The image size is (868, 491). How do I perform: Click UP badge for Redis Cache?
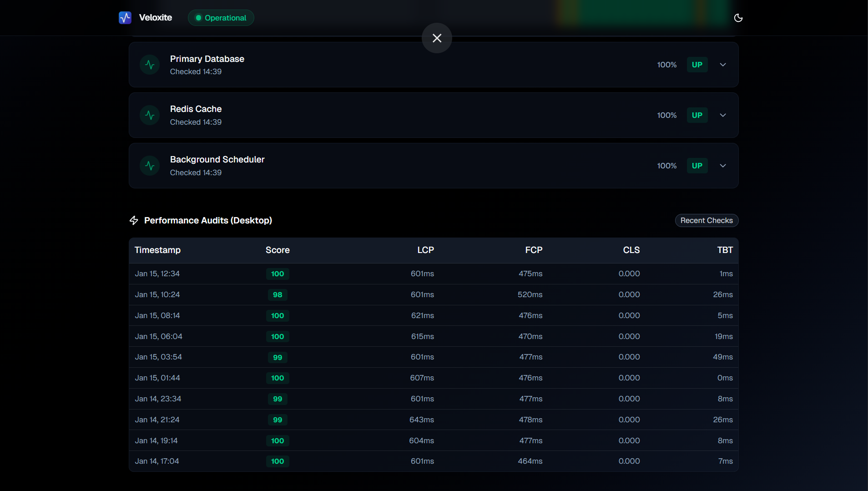click(x=697, y=115)
